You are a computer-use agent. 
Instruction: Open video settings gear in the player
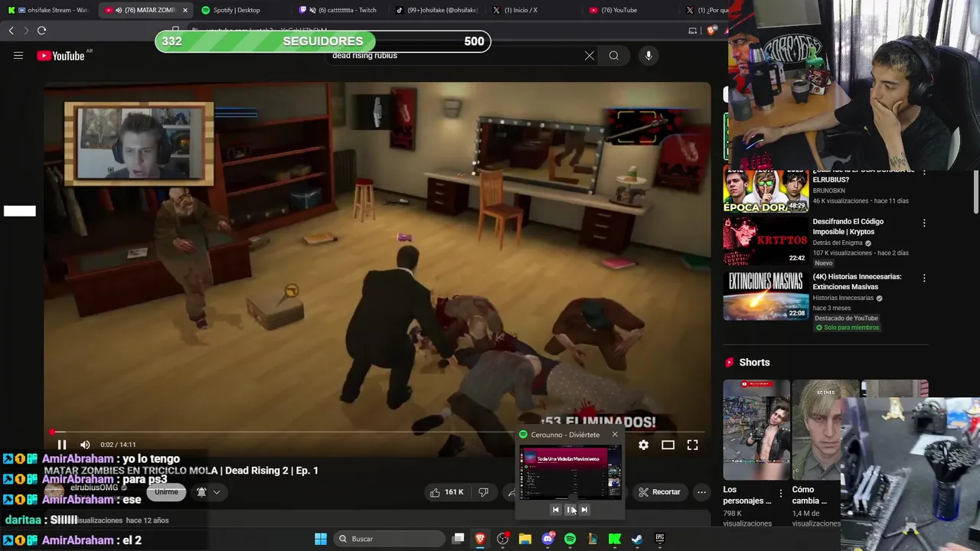[643, 445]
